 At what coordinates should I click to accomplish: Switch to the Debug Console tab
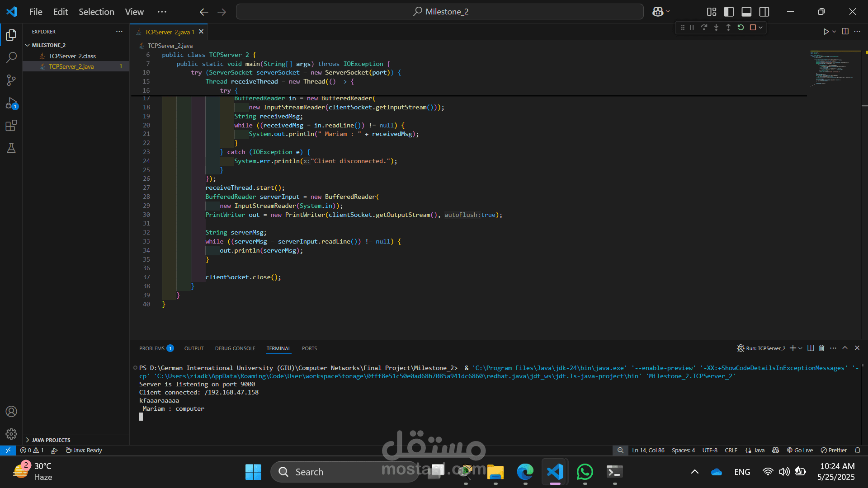(x=235, y=348)
